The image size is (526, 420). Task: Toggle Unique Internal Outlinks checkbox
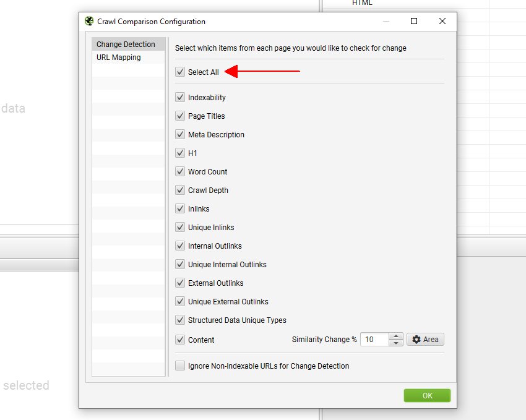180,264
